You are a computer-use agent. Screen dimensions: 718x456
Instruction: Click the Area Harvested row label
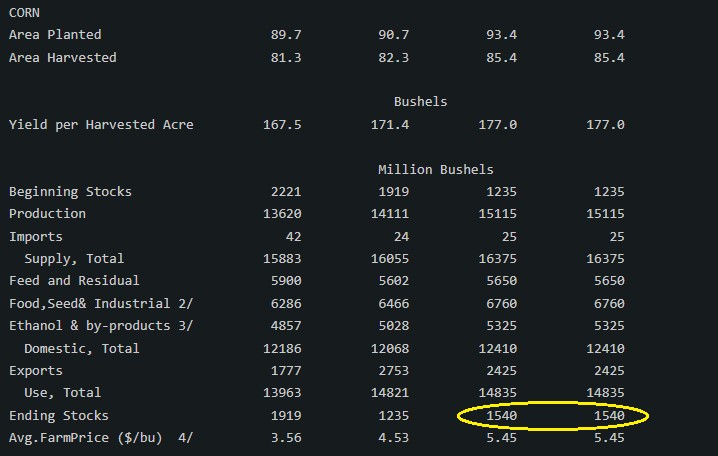[x=62, y=58]
